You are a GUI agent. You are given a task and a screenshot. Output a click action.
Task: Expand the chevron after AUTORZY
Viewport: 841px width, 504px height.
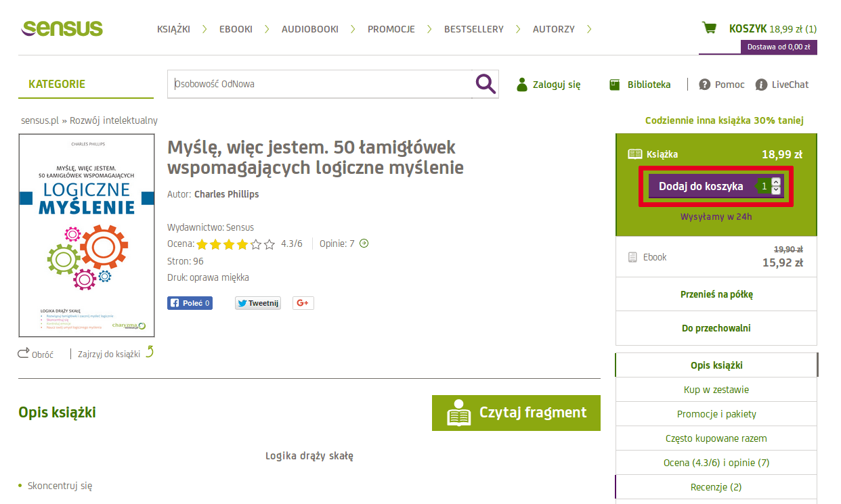pos(589,29)
